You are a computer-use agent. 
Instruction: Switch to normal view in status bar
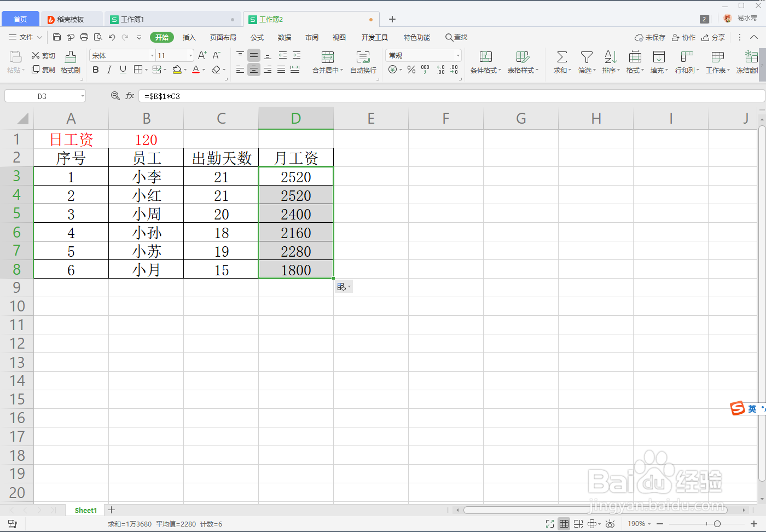(x=564, y=524)
